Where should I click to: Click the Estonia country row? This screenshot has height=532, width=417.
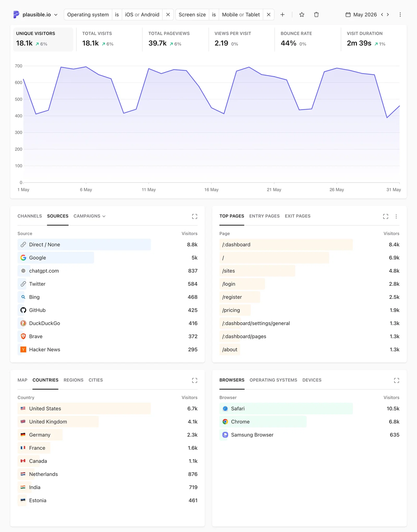[107, 500]
